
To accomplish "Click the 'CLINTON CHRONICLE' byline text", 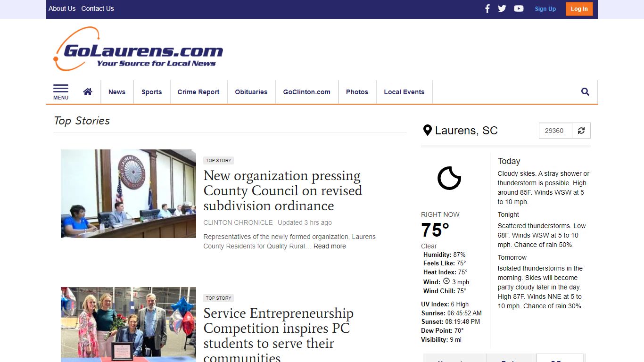I will [x=238, y=222].
